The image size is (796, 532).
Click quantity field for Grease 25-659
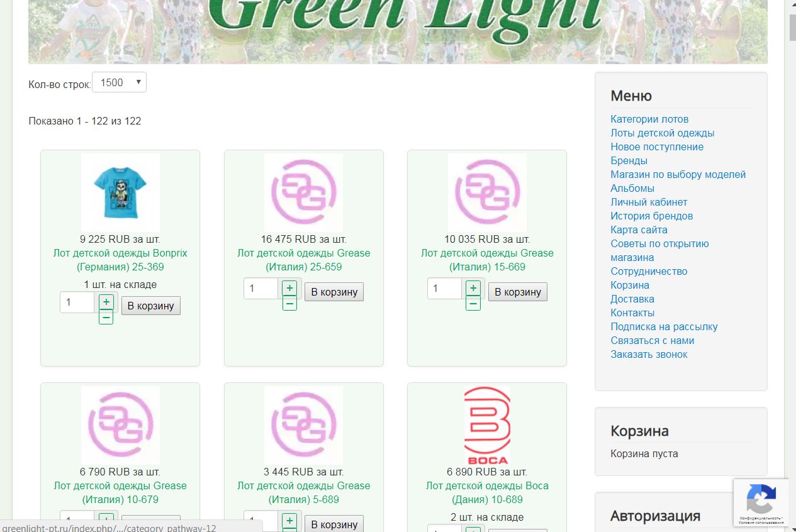point(261,289)
